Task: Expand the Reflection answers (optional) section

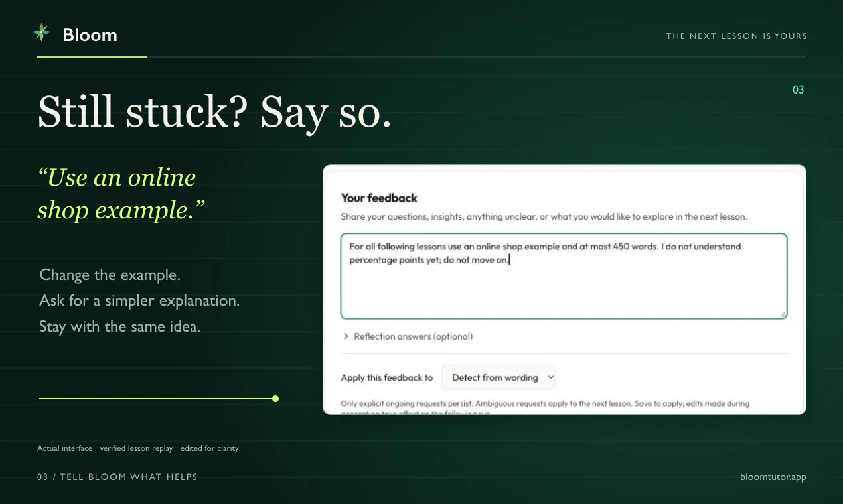Action: coord(408,336)
